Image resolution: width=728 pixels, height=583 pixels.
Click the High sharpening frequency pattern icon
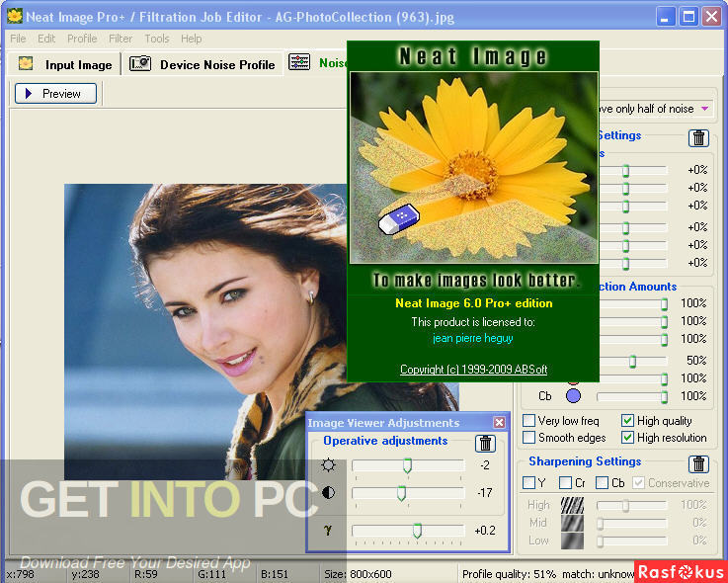[572, 505]
